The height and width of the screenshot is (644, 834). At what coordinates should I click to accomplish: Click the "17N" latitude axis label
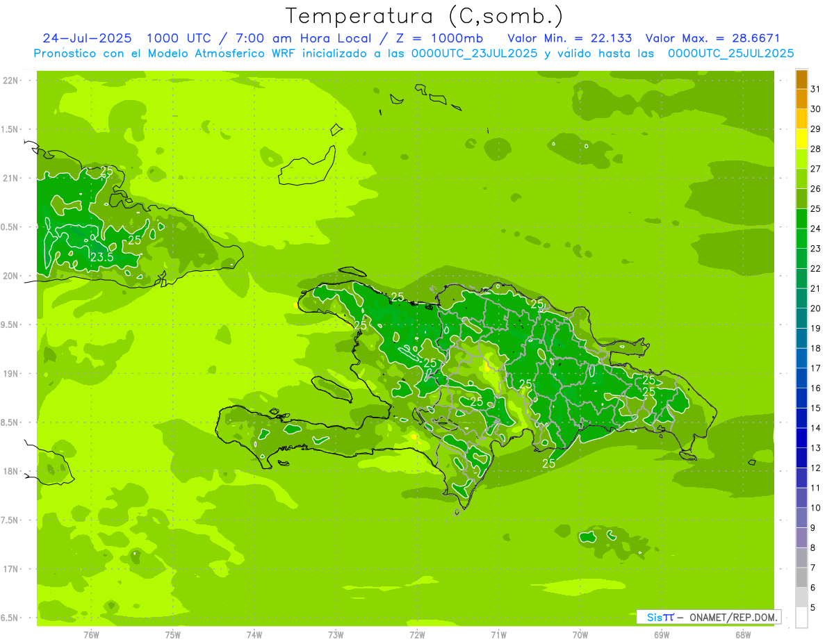point(10,569)
